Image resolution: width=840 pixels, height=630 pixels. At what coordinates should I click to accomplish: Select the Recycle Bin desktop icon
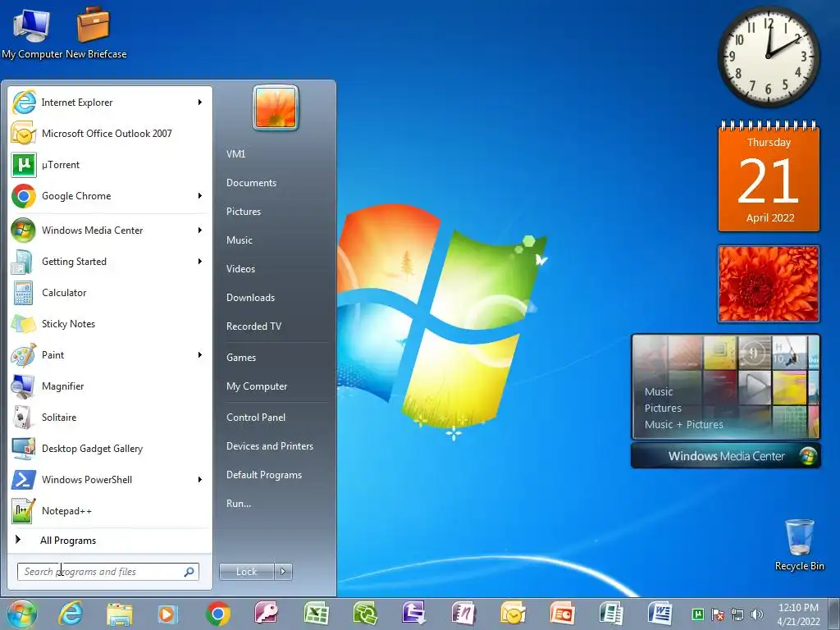pos(799,545)
